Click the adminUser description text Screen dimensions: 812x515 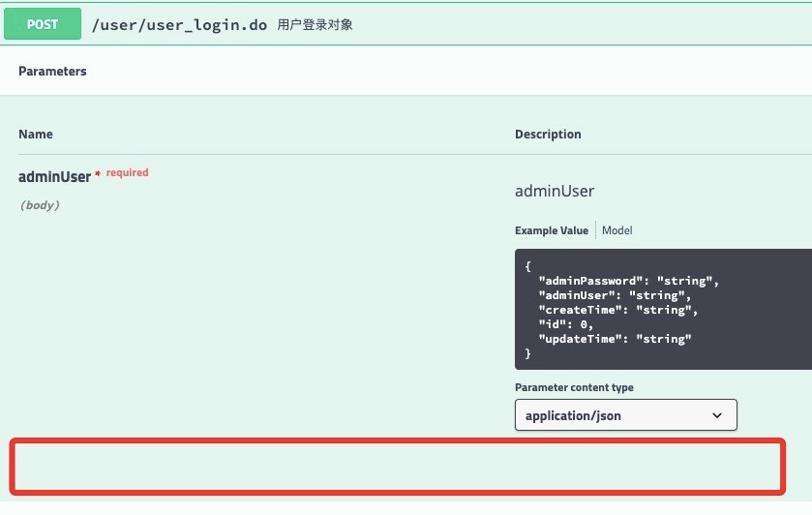click(555, 191)
